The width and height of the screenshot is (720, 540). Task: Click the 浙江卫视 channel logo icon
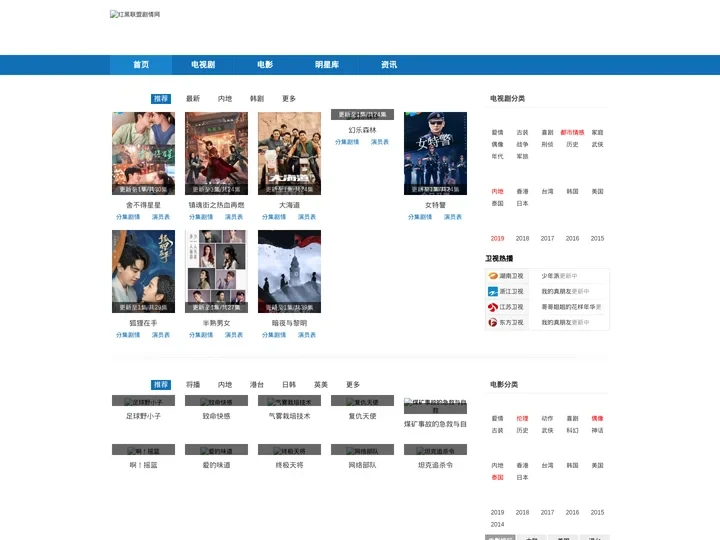(x=493, y=292)
